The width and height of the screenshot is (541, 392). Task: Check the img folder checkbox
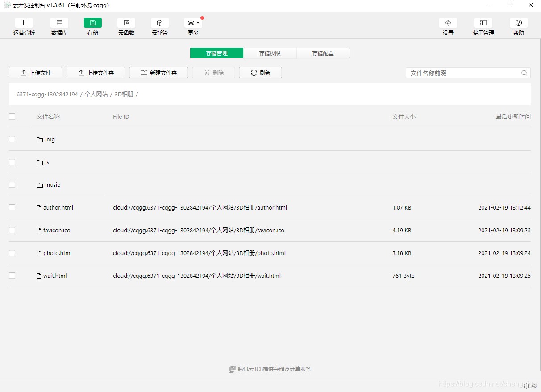tap(12, 139)
